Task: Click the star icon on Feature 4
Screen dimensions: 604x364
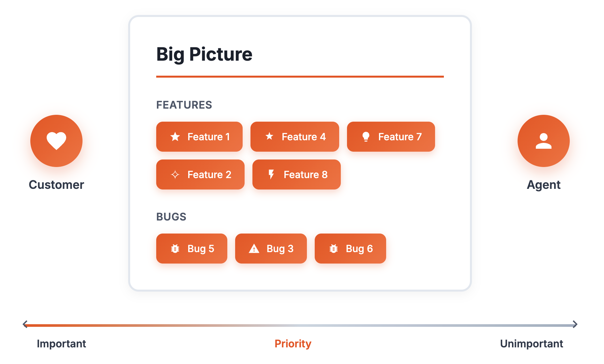Action: (269, 136)
